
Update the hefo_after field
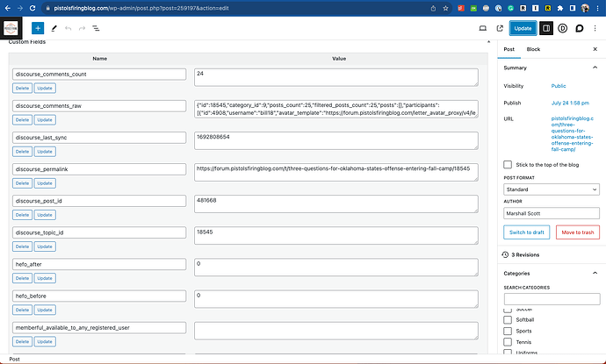45,278
